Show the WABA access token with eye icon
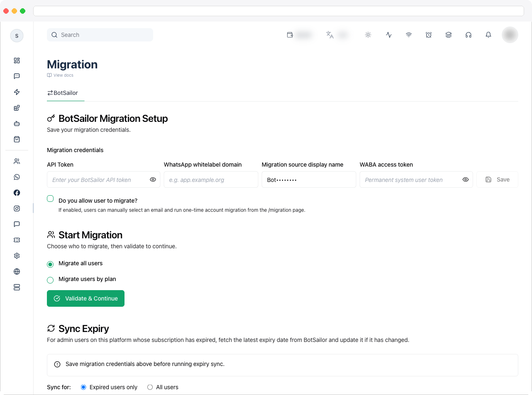This screenshot has width=532, height=395. point(466,179)
